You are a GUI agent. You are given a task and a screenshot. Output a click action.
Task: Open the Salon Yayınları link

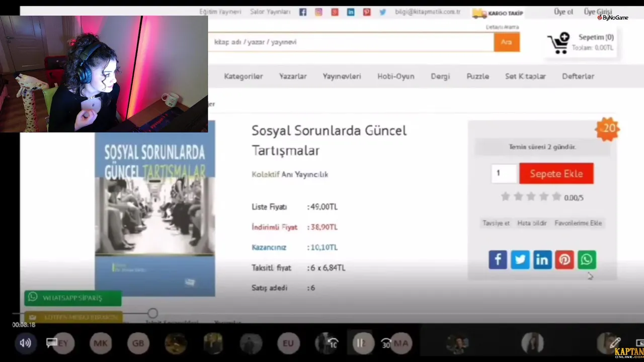click(x=270, y=12)
